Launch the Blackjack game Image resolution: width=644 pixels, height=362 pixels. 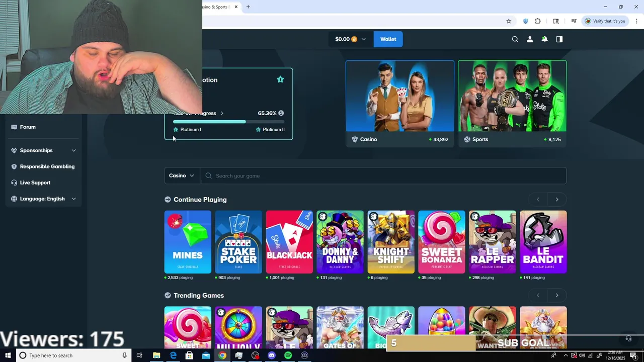(x=289, y=242)
